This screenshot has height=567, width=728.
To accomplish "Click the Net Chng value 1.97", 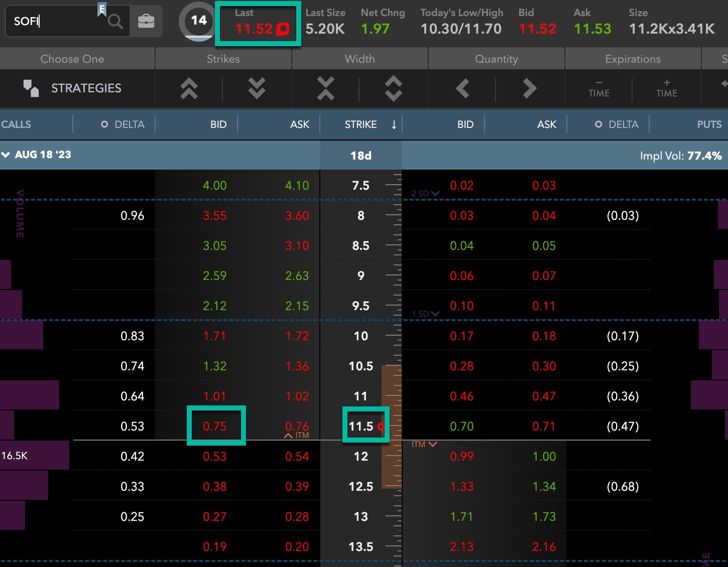I will [375, 29].
